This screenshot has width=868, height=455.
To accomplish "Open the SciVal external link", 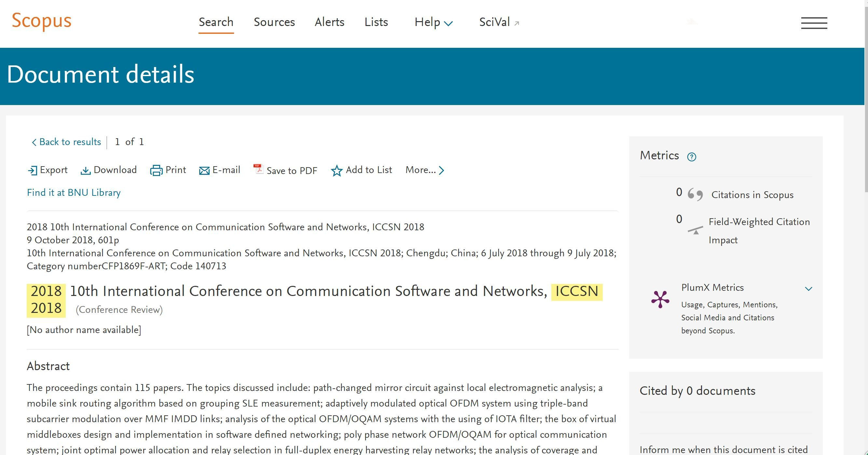I will click(499, 22).
